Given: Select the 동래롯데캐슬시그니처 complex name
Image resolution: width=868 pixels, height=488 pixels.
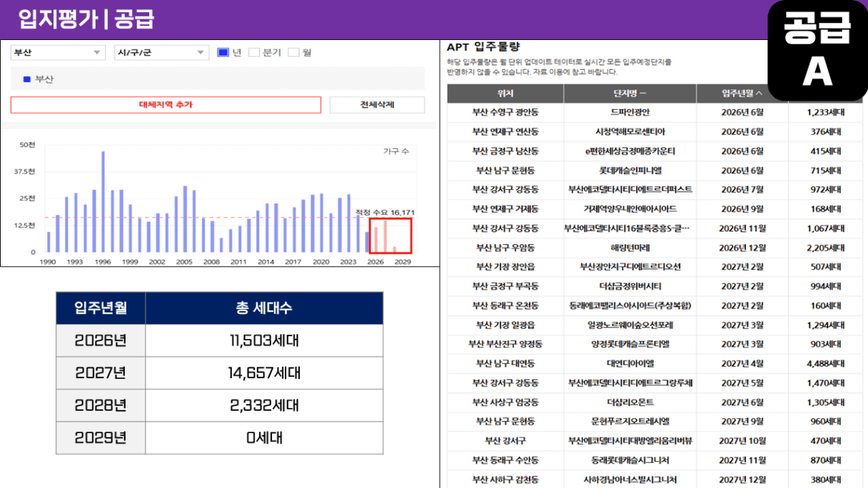Looking at the screenshot, I should [630, 460].
